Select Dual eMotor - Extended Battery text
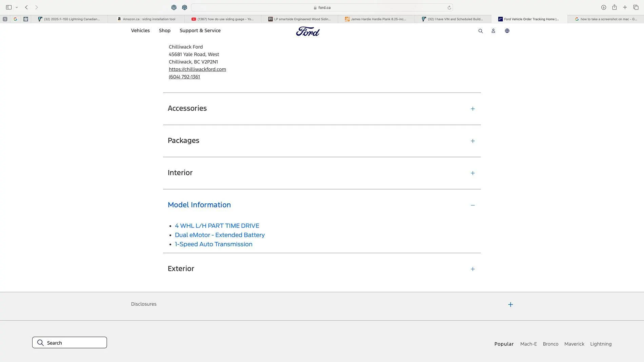Screen dimensions: 644x362 click(220, 235)
